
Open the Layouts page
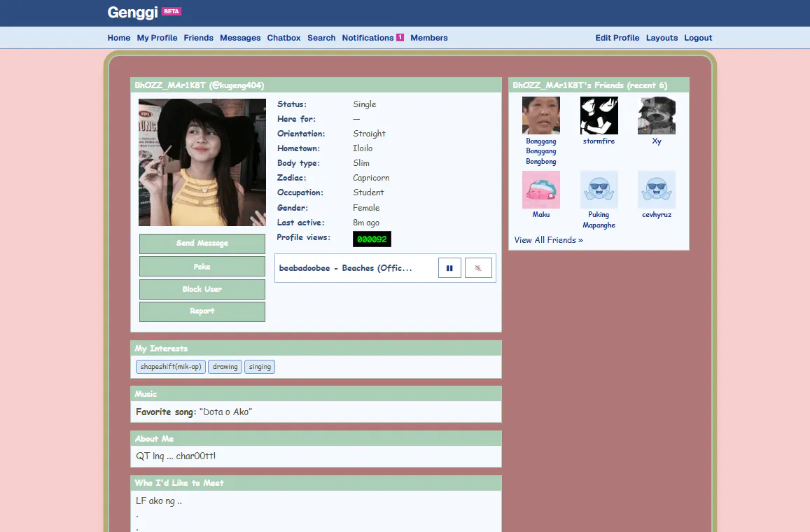pos(662,38)
